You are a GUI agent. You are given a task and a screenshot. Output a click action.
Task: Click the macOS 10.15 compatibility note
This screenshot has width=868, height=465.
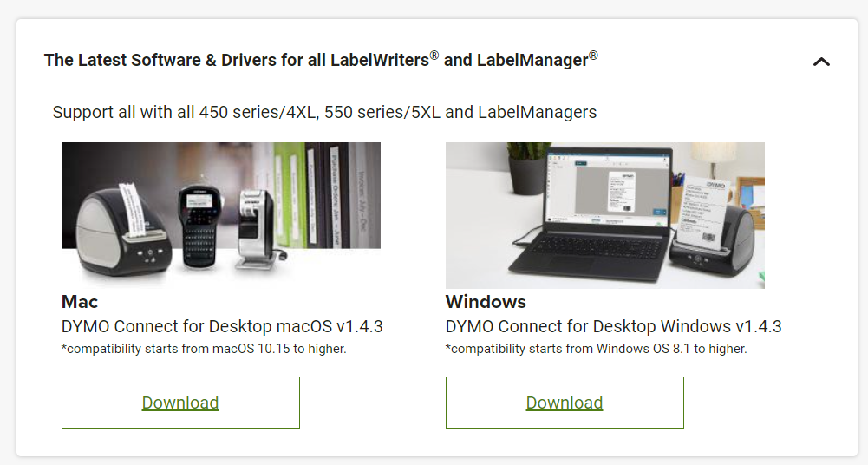pyautogui.click(x=204, y=349)
